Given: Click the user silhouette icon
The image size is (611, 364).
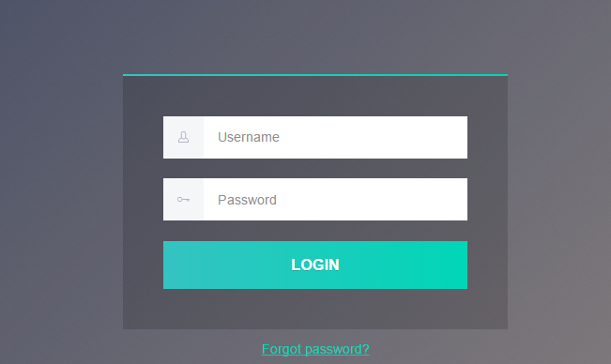Looking at the screenshot, I should pyautogui.click(x=184, y=137).
